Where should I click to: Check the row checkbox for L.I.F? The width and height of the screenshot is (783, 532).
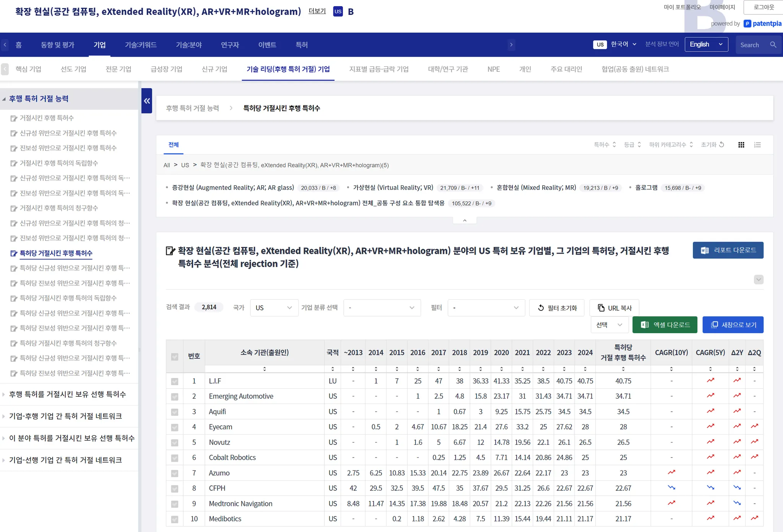[x=175, y=381]
